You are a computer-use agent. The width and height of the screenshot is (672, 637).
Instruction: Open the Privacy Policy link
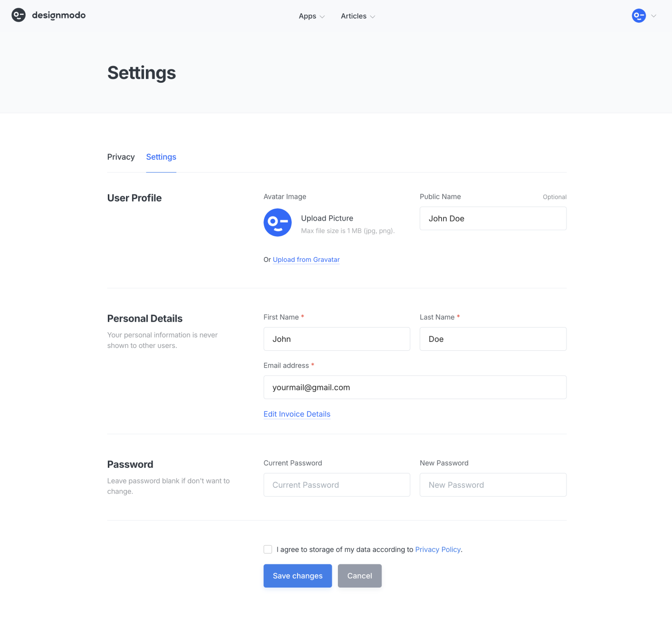(x=438, y=550)
